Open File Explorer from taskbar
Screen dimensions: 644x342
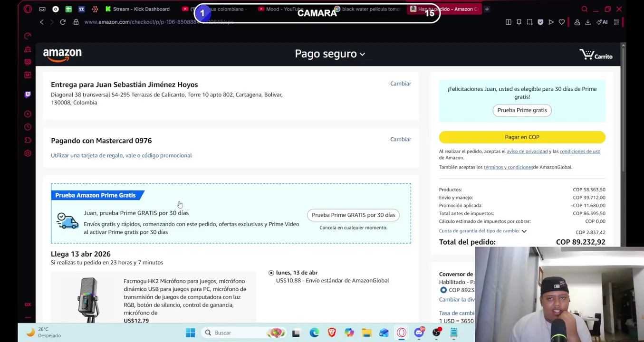366,332
